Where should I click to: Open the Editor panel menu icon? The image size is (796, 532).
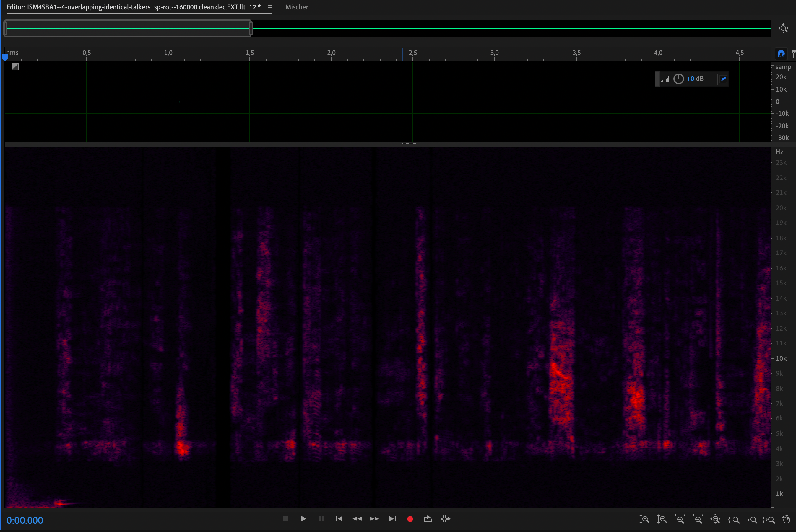tap(270, 7)
